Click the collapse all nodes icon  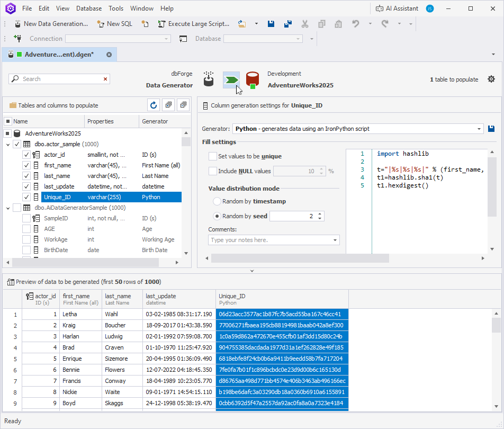[183, 105]
